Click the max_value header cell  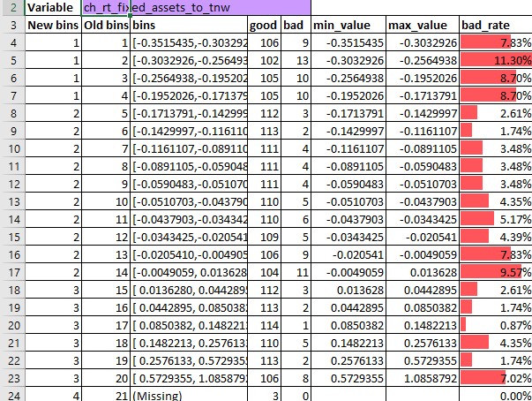coord(423,25)
